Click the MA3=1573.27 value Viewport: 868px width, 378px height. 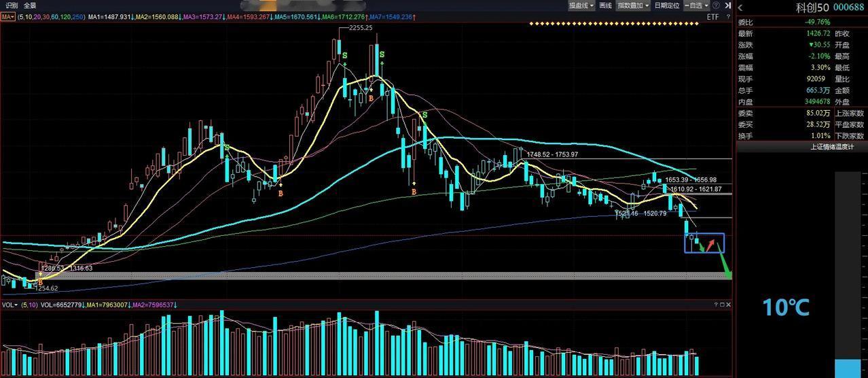point(203,16)
